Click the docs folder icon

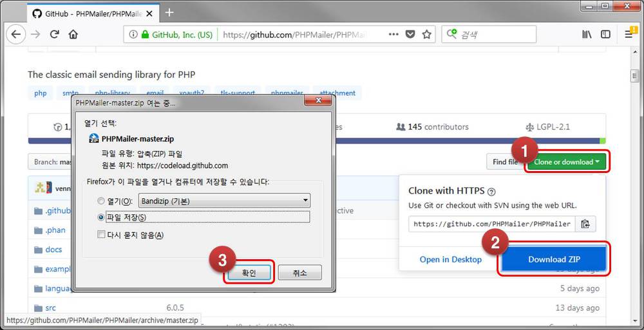point(38,250)
